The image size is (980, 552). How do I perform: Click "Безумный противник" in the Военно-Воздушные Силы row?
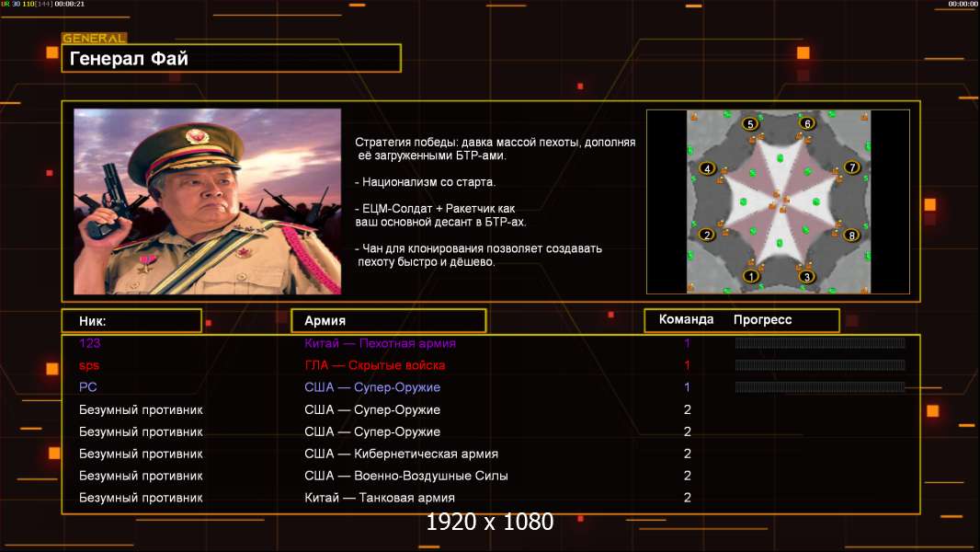142,476
